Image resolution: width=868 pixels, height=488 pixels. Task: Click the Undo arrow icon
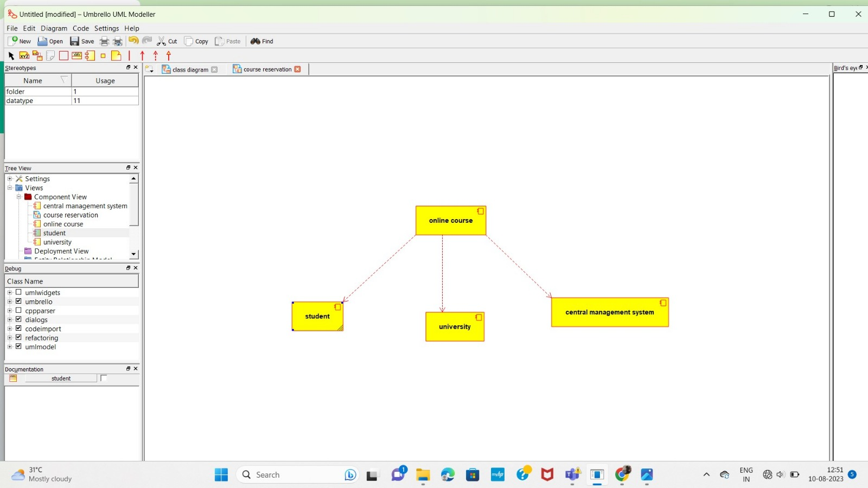(133, 41)
